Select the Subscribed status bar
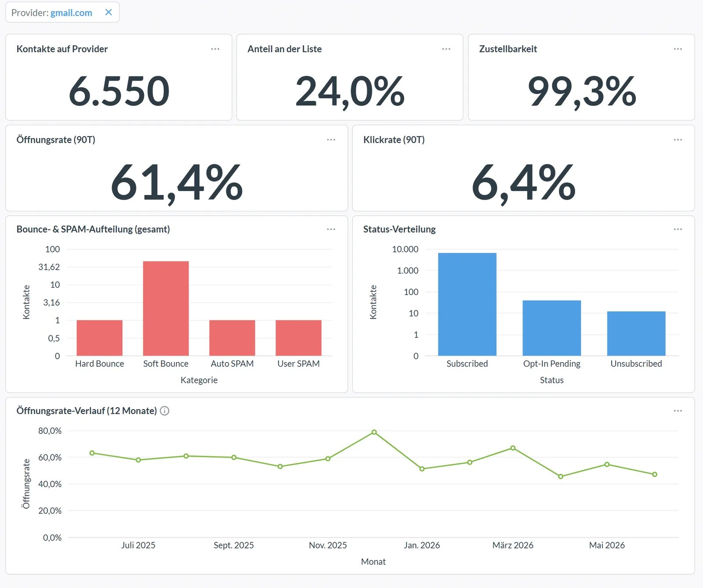Viewport: 703px width, 588px height. click(467, 304)
